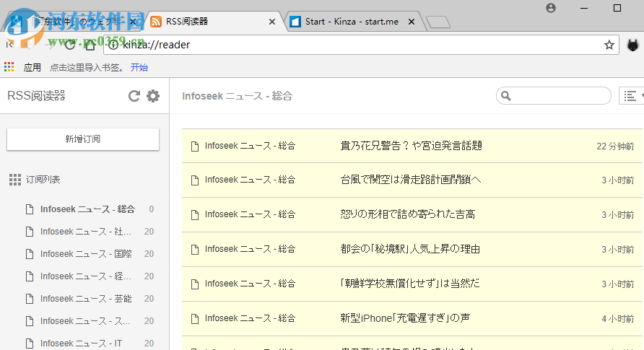Image resolution: width=644 pixels, height=350 pixels.
Task: Open article 怒りの形相で詰め寄られた吉高
Action: pos(408,214)
